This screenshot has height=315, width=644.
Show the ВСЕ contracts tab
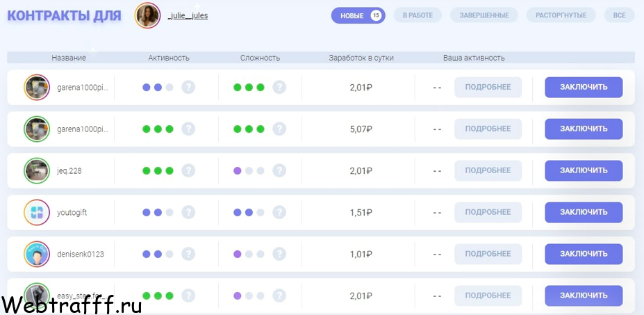620,15
